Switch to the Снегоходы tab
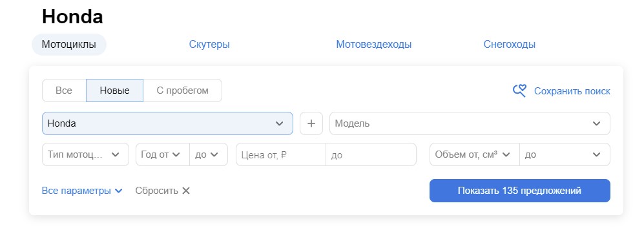Screen dimensions: 644x243 click(x=509, y=45)
